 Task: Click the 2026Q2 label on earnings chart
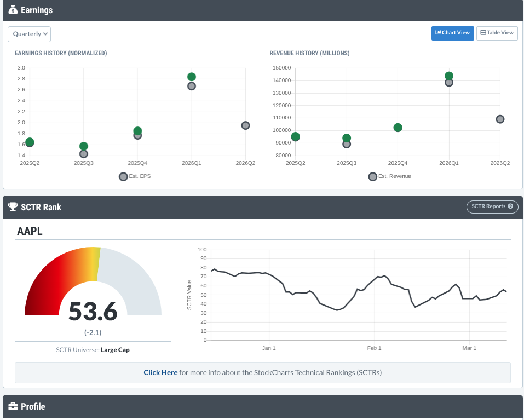(x=246, y=163)
